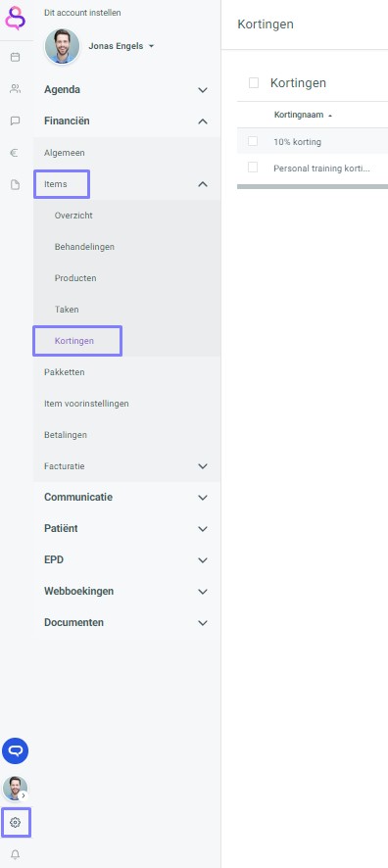Screen dimensions: 388x868
Task: Open the chat message icon in the rail
Action: 16,121
